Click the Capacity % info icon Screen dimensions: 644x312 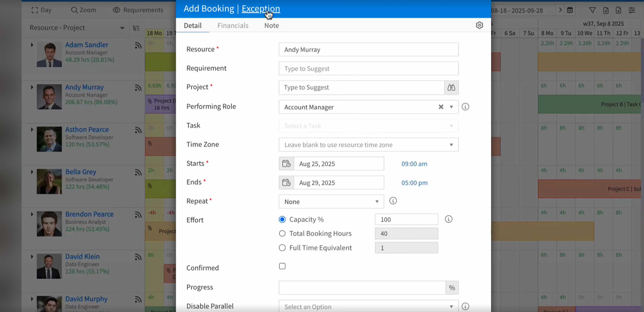[448, 219]
